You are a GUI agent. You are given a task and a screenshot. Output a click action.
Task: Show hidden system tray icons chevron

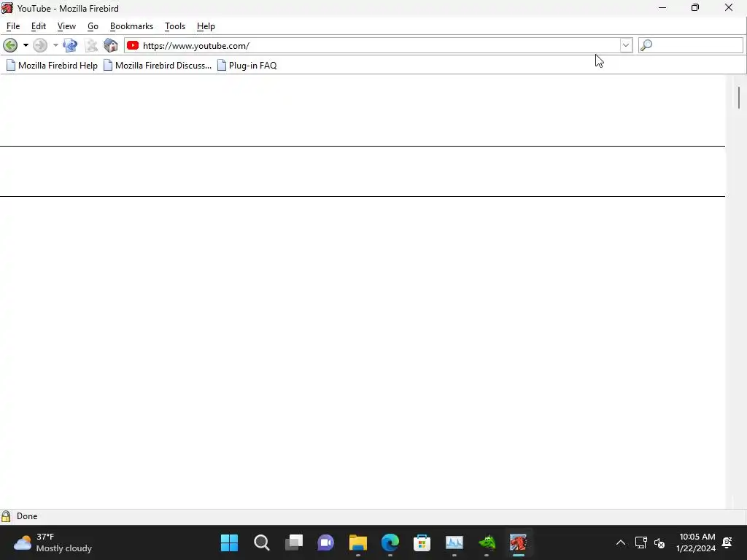621,542
